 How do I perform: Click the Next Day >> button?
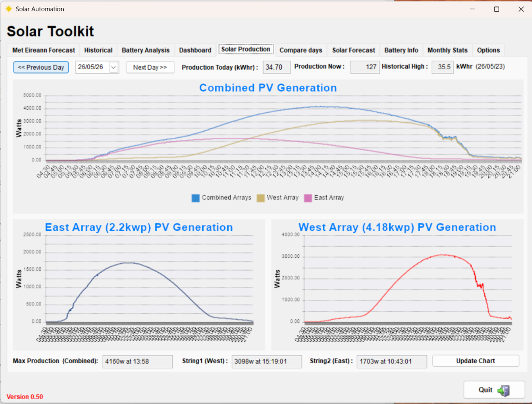[150, 67]
